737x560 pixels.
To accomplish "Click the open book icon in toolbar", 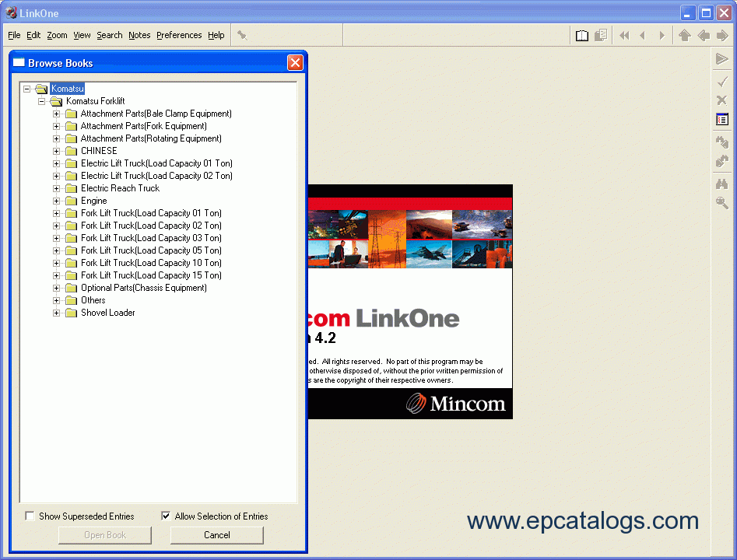I will point(582,35).
